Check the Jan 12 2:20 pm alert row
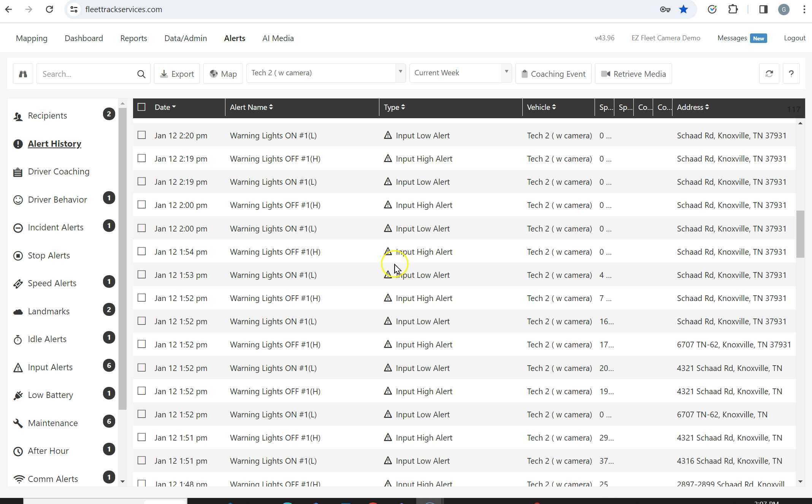812x504 pixels. point(141,135)
